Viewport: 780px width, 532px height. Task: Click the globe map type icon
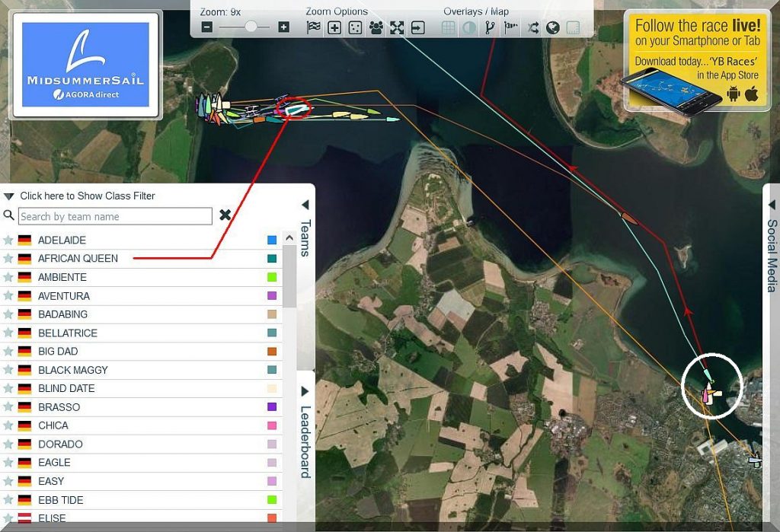pos(553,28)
